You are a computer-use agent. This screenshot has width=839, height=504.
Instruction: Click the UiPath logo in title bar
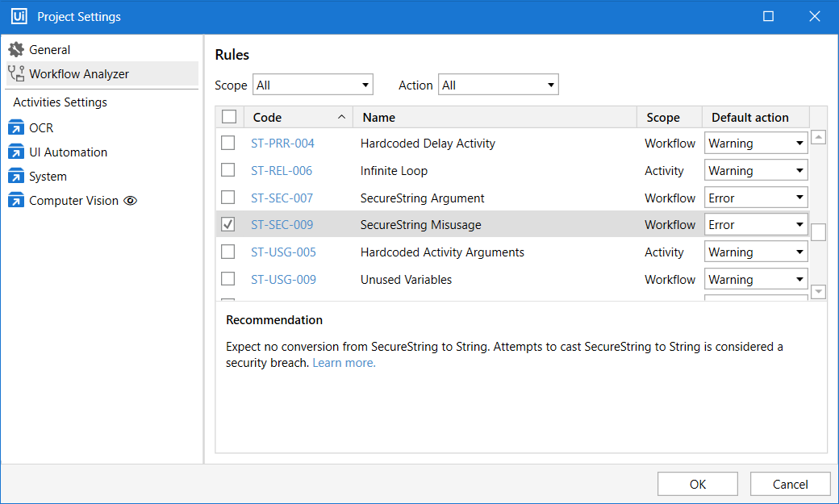click(19, 17)
